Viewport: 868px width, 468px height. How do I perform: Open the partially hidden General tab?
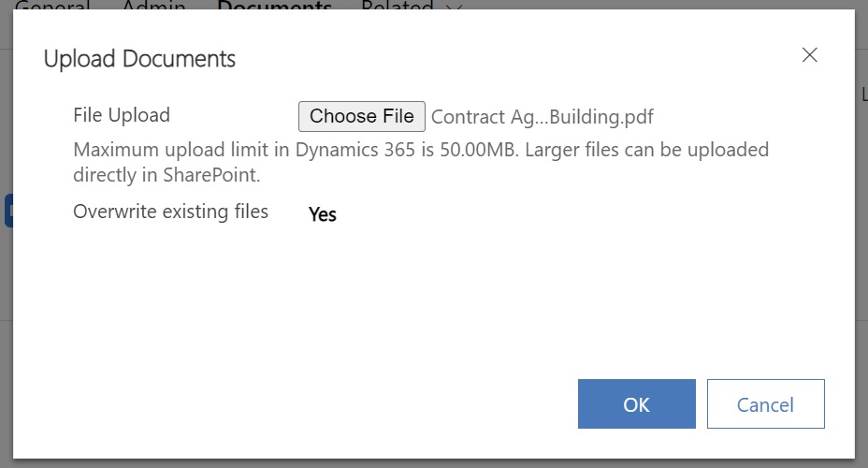(52, 5)
